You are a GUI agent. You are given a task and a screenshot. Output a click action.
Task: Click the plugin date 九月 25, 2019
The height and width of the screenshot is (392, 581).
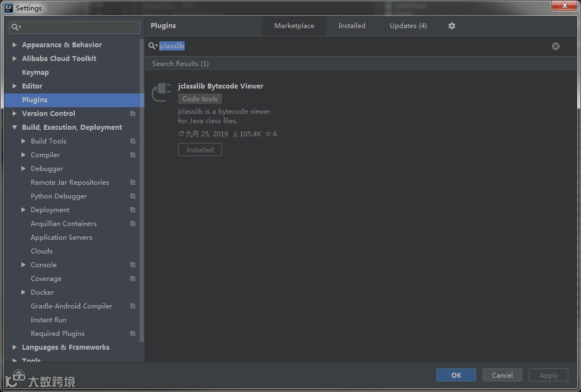click(203, 134)
